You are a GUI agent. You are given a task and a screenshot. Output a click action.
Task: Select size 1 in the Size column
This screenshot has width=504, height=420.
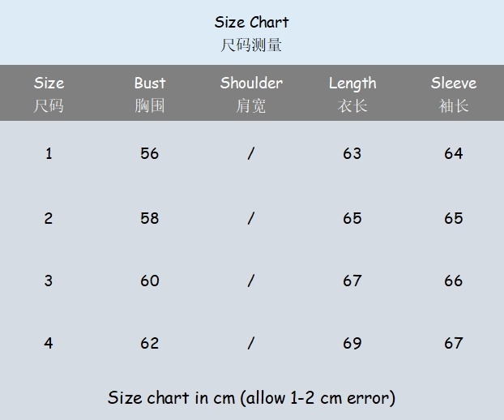point(49,153)
